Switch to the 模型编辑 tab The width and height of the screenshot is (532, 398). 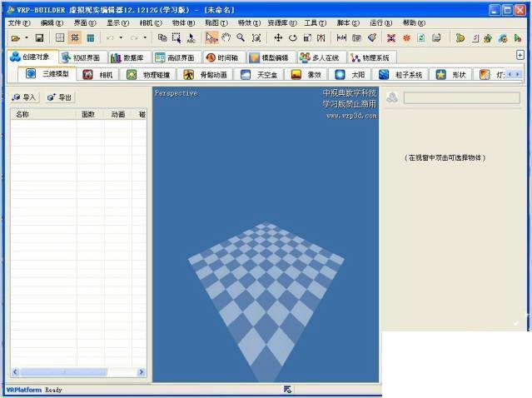270,57
